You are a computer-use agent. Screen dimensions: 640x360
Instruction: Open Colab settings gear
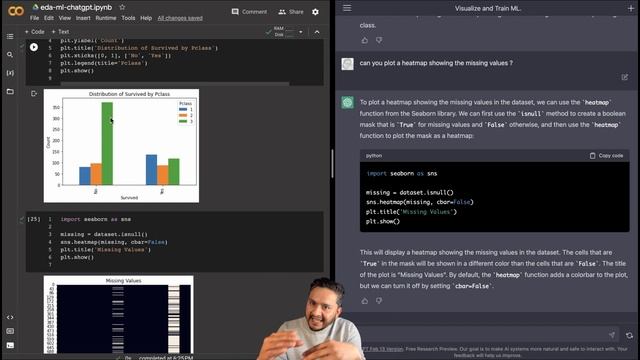point(316,12)
